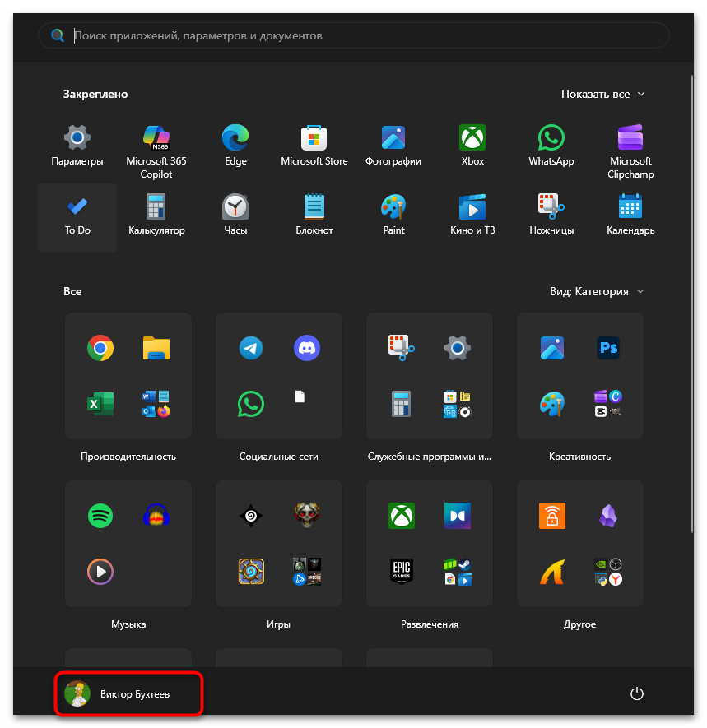Viewport: 707px width, 728px height.
Task: Expand pinned apps with Показать все
Action: tap(602, 95)
